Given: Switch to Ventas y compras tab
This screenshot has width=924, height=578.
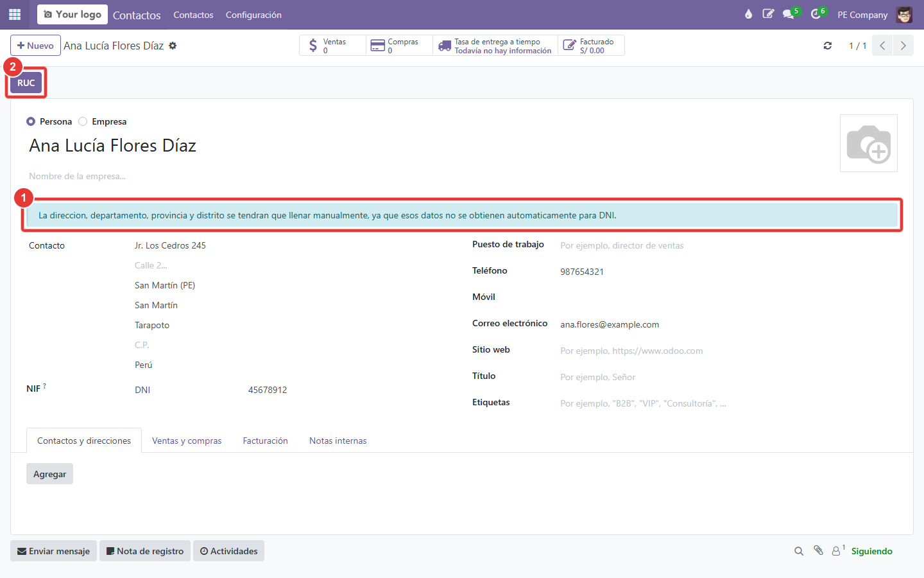Looking at the screenshot, I should [x=187, y=441].
